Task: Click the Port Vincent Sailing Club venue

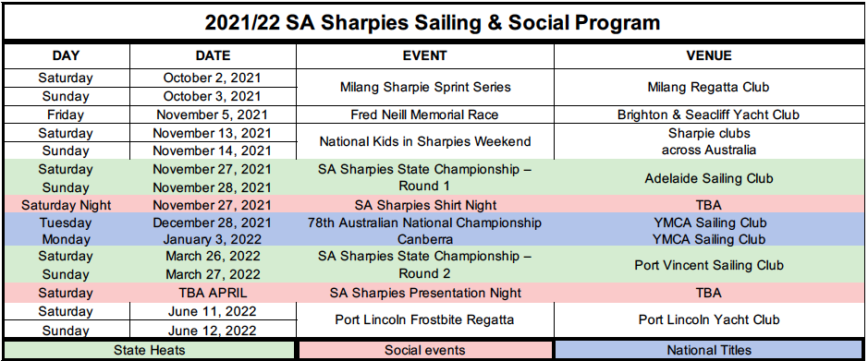Action: 709,265
